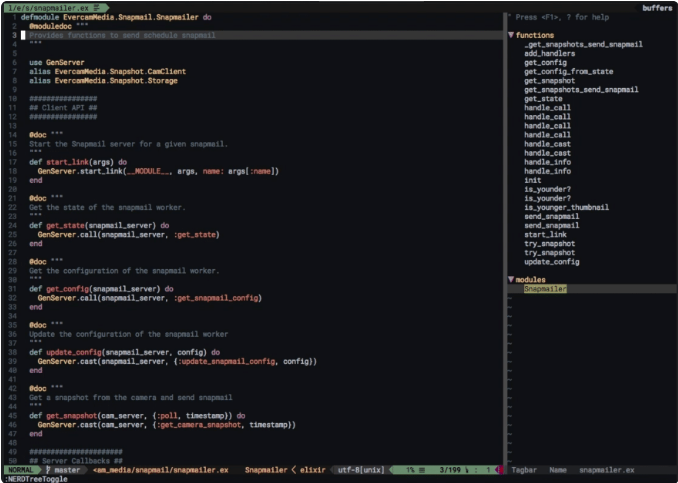Place cursor on 'def get_snapshot(cam_server' line

[137, 416]
